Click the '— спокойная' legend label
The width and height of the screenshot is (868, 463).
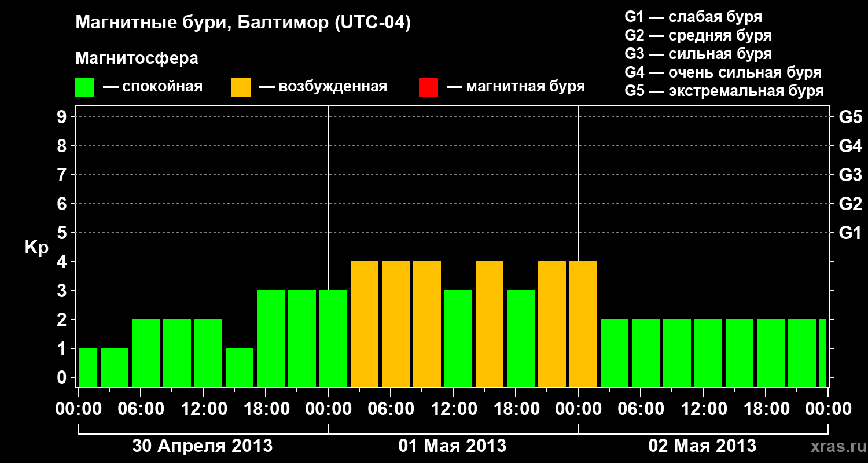coord(153,87)
